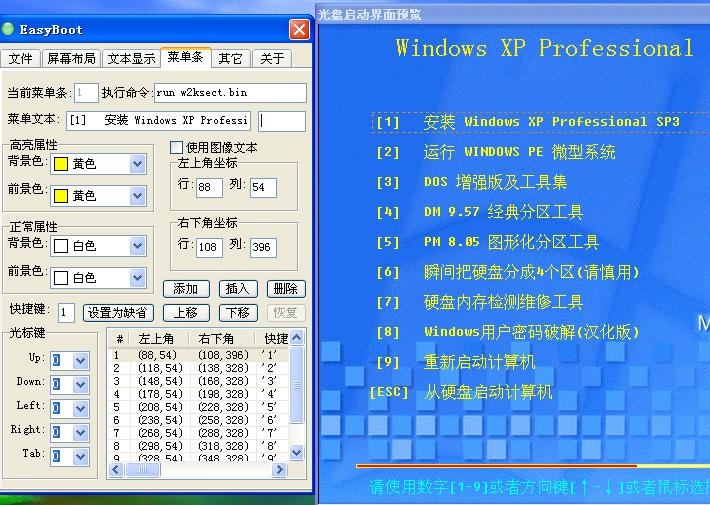Screen dimensions: 710x505
Task: Switch to the 屏幕布局 tab
Action: tap(71, 58)
